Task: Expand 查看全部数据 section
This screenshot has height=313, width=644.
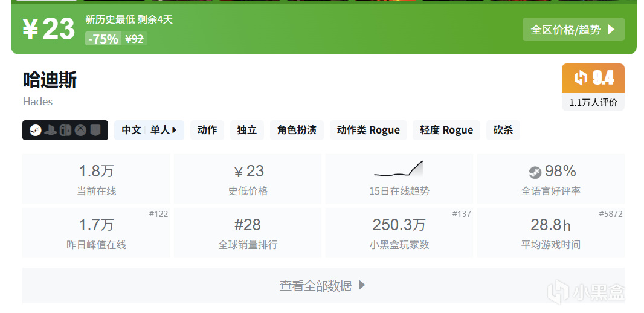Action: pyautogui.click(x=323, y=285)
